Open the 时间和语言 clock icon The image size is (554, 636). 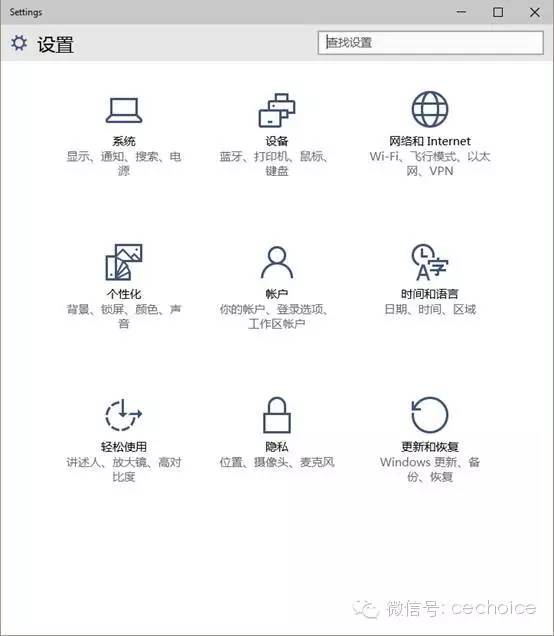click(430, 262)
